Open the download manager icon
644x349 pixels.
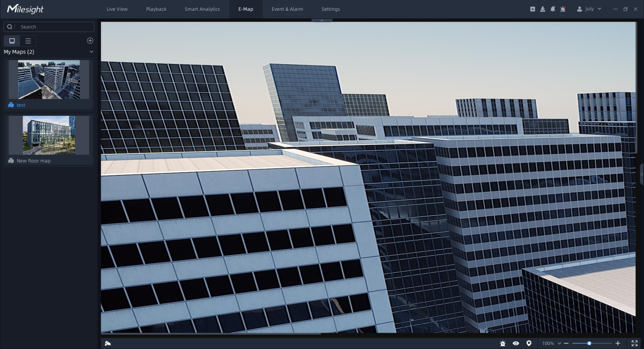(543, 9)
